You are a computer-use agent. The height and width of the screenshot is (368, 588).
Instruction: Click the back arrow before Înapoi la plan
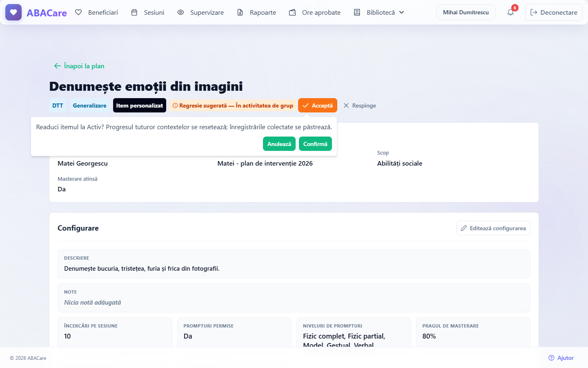(57, 66)
